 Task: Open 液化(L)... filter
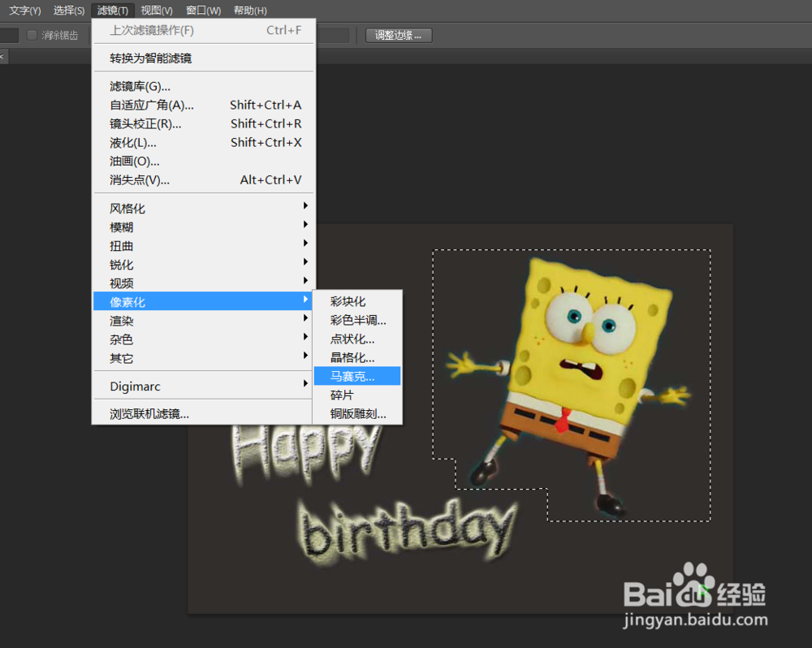204,142
